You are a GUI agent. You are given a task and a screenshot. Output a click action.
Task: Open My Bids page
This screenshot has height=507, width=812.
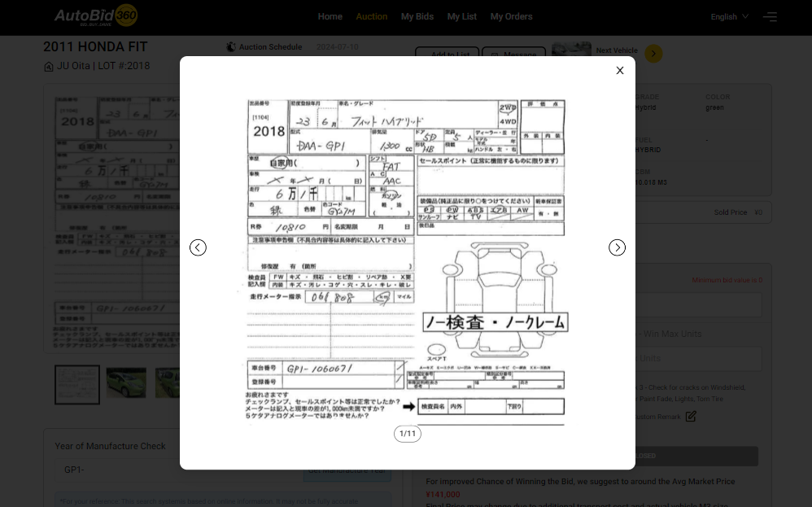[417, 16]
